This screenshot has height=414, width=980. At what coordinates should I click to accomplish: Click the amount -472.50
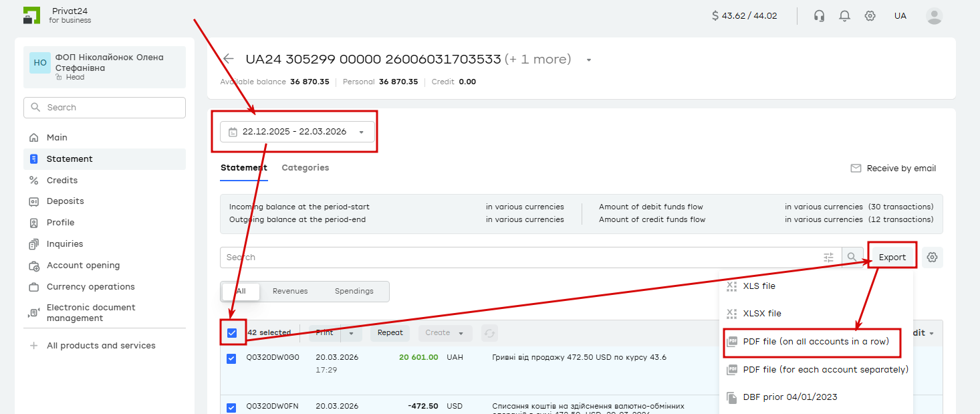[422, 407]
